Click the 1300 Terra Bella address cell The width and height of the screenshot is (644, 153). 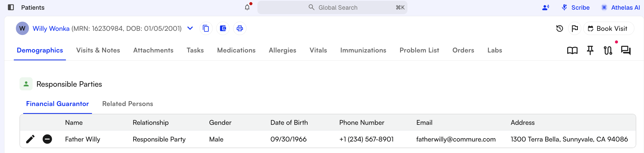[569, 139]
